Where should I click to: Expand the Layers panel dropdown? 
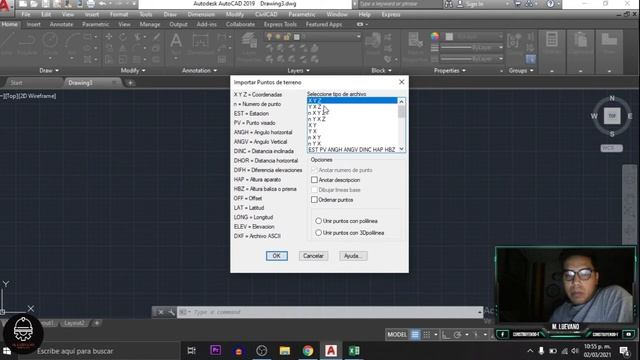[298, 70]
